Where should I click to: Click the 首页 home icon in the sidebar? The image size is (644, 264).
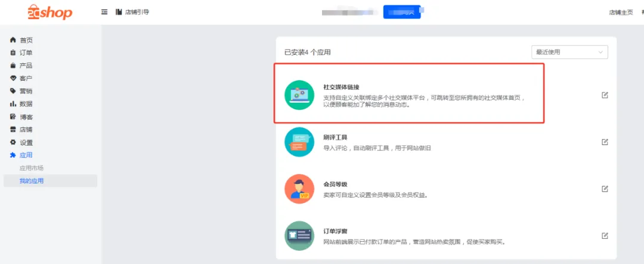click(x=13, y=40)
